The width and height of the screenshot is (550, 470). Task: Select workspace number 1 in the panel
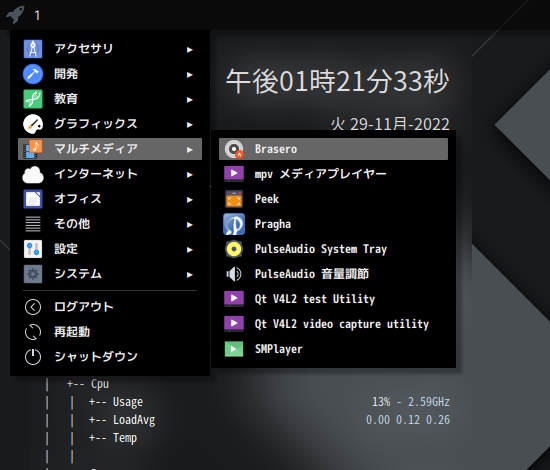click(37, 15)
